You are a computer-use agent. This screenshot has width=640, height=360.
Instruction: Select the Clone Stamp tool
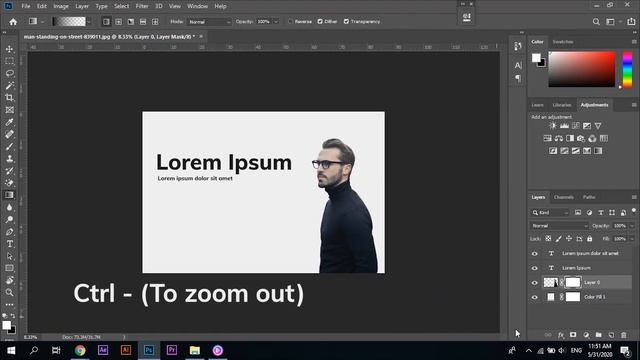click(9, 159)
